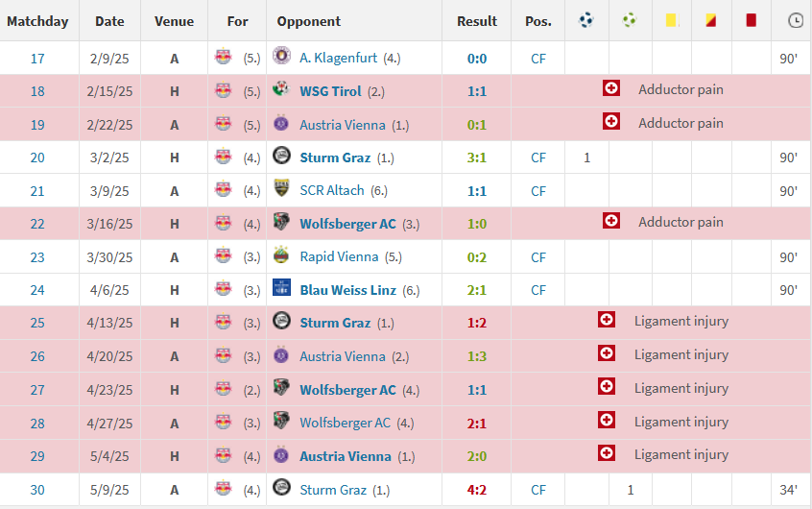The height and width of the screenshot is (509, 812).
Task: Click the yellow card header icon
Action: [671, 20]
